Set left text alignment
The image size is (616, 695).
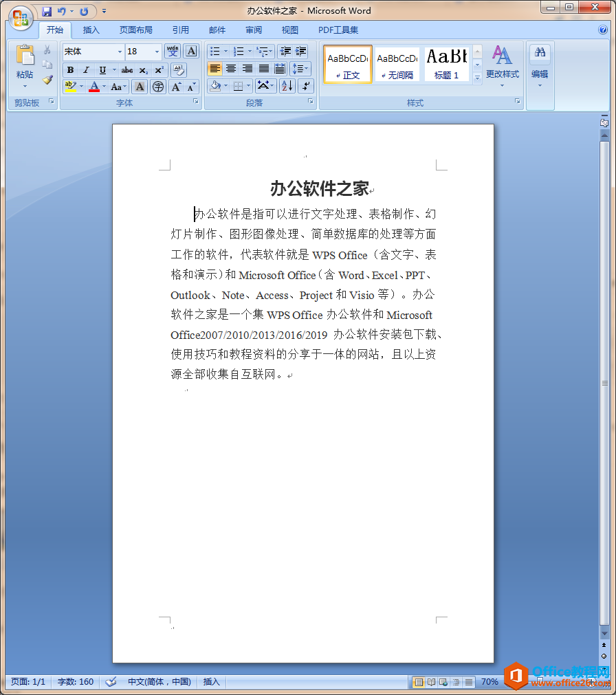click(215, 69)
